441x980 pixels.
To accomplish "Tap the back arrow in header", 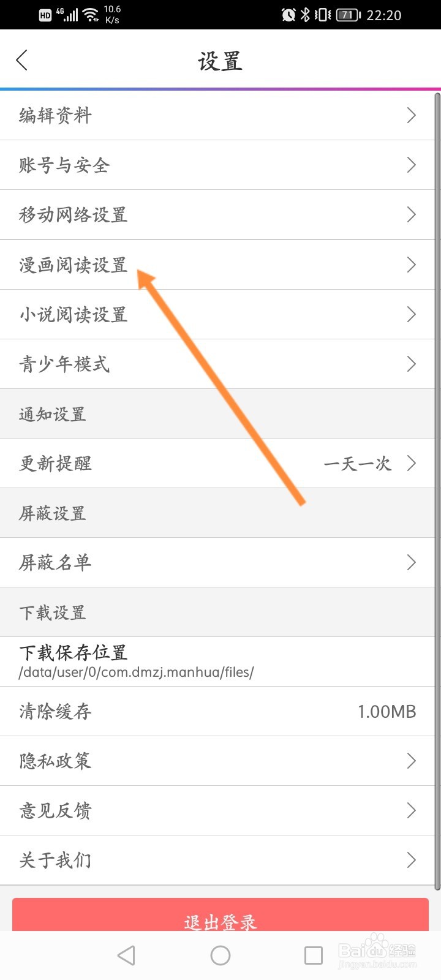I will pyautogui.click(x=22, y=60).
